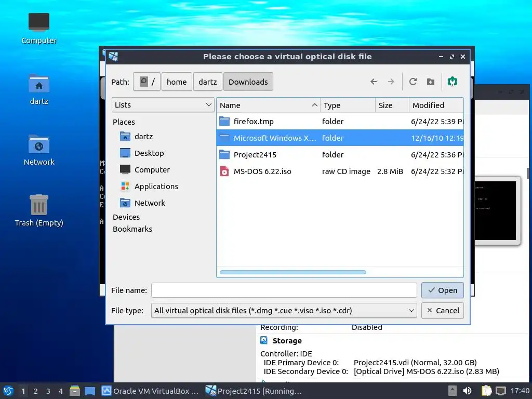Switch to workspace 4
This screenshot has width=532, height=399.
tap(61, 391)
